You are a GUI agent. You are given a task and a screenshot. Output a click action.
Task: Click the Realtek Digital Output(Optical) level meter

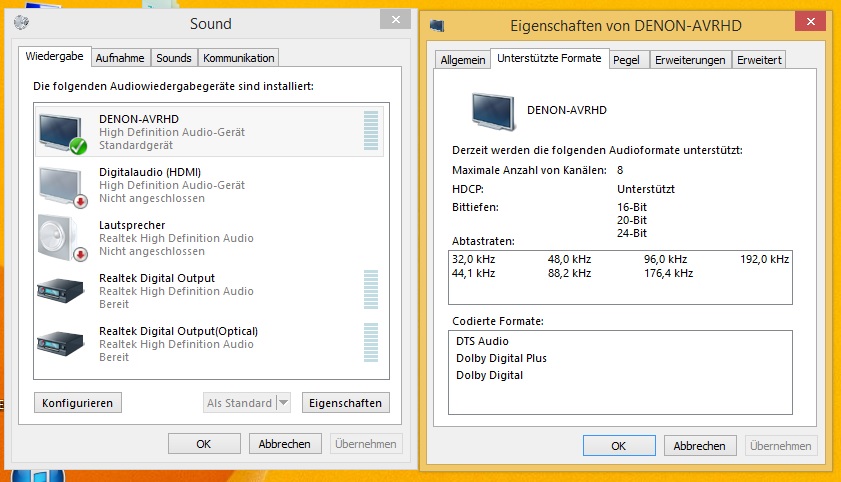click(x=371, y=342)
